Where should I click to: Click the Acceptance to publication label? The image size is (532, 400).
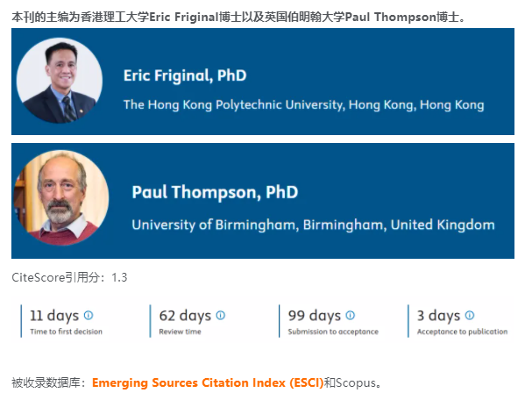pyautogui.click(x=462, y=332)
